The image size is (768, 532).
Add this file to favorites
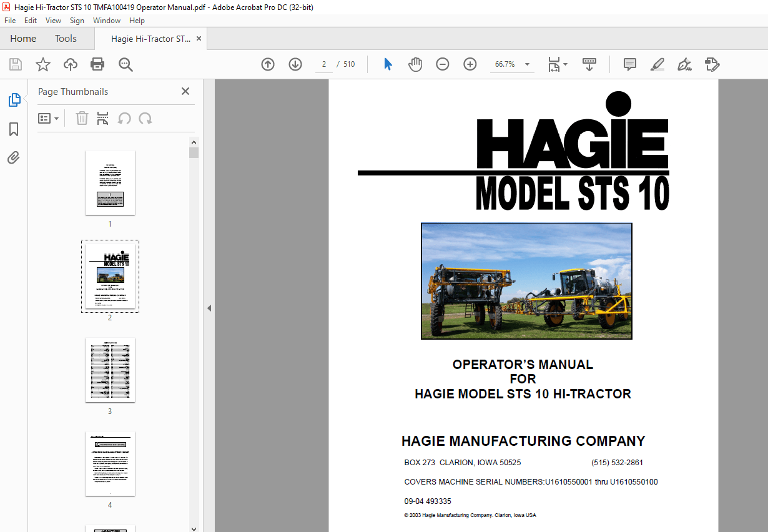pos(42,64)
